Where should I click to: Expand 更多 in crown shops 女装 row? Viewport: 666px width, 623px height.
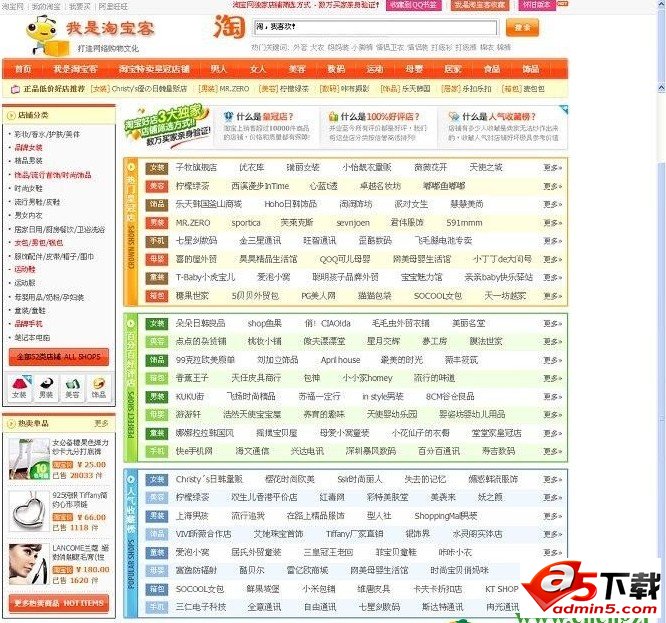552,168
